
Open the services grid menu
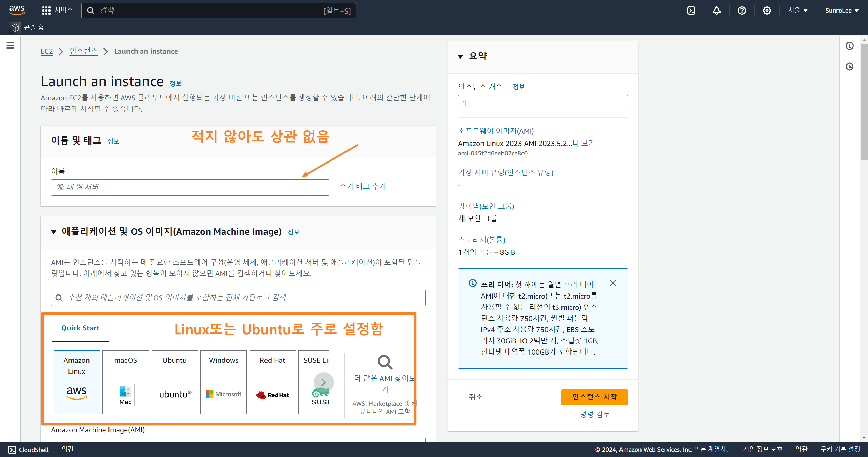46,11
